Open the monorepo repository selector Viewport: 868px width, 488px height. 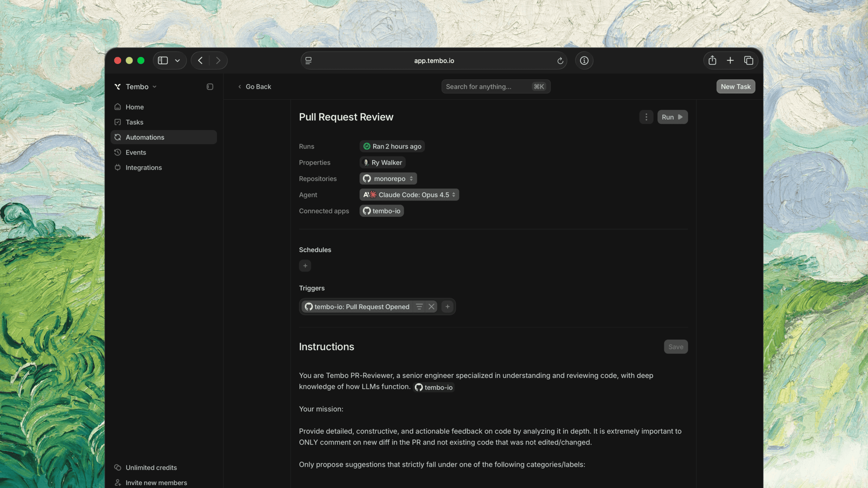[388, 179]
